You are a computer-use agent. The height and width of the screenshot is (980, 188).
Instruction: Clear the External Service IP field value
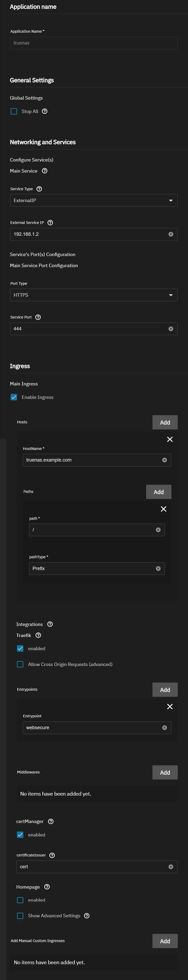[x=171, y=234]
